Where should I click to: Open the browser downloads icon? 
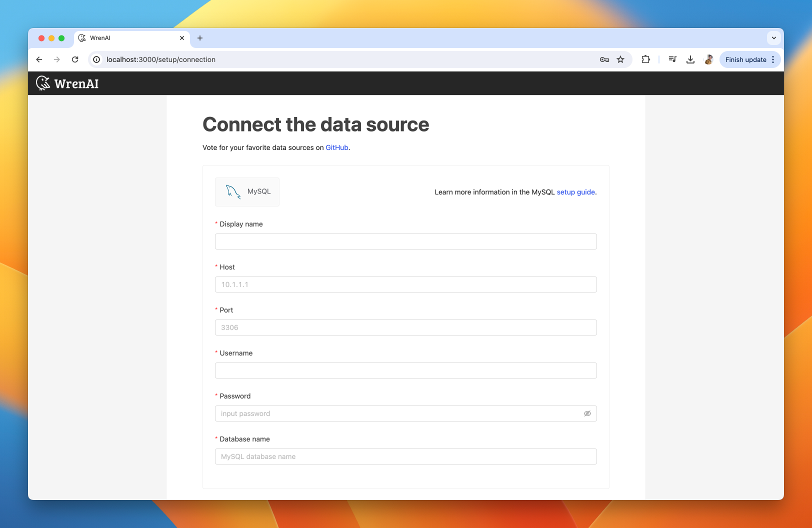(690, 59)
